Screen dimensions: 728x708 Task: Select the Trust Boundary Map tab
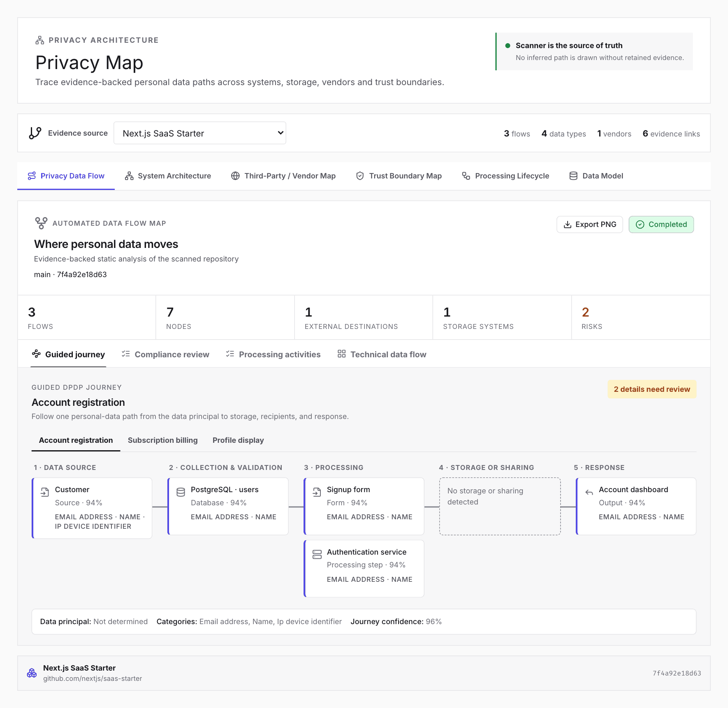(399, 176)
